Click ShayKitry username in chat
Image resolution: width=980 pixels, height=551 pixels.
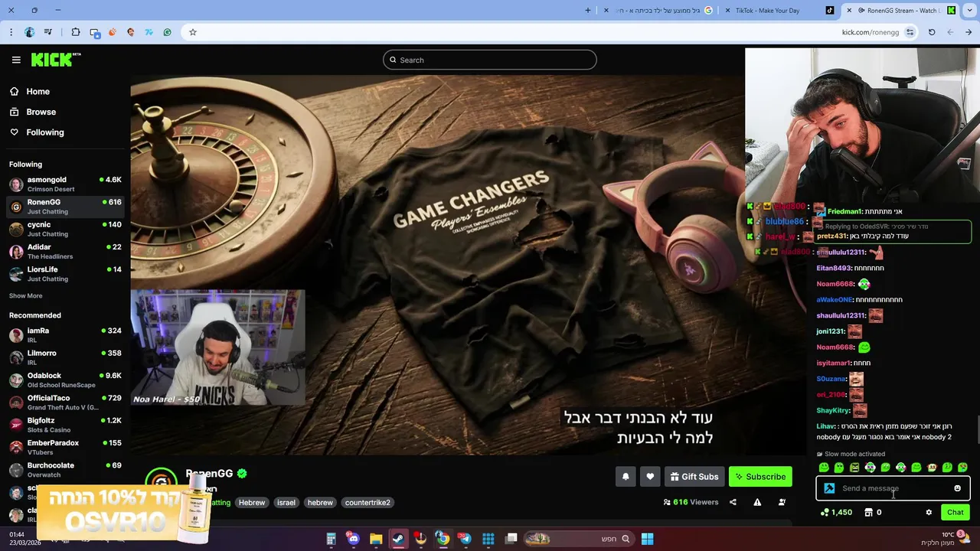(833, 411)
